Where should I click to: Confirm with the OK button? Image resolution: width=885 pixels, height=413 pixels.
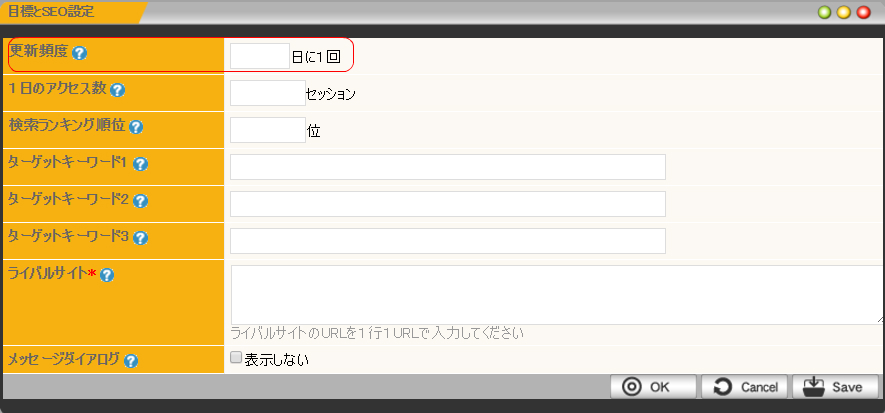pyautogui.click(x=653, y=387)
